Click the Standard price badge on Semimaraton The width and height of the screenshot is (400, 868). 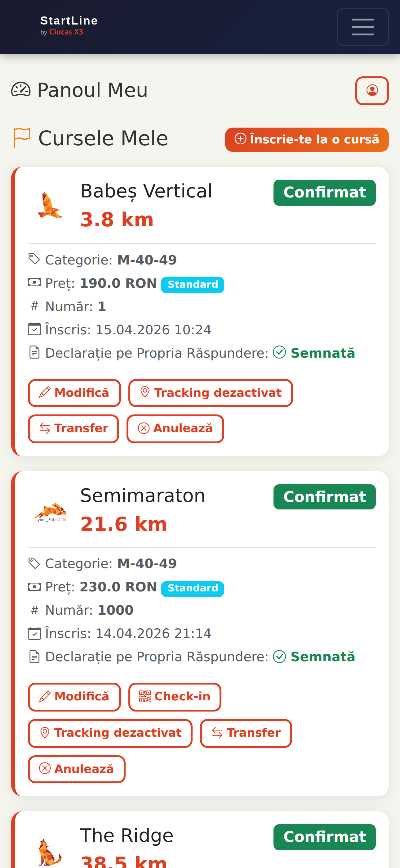[192, 588]
